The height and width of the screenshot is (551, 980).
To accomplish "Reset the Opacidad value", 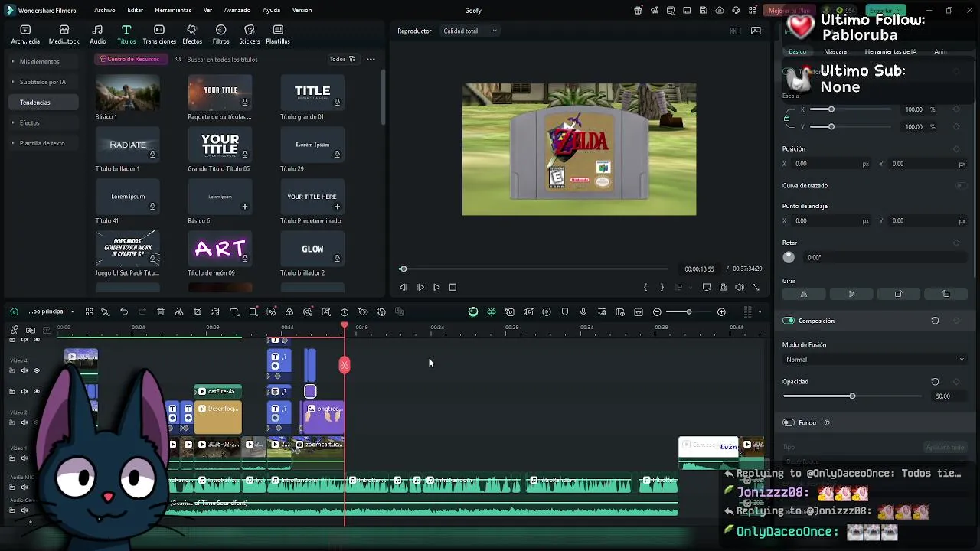I will [935, 381].
